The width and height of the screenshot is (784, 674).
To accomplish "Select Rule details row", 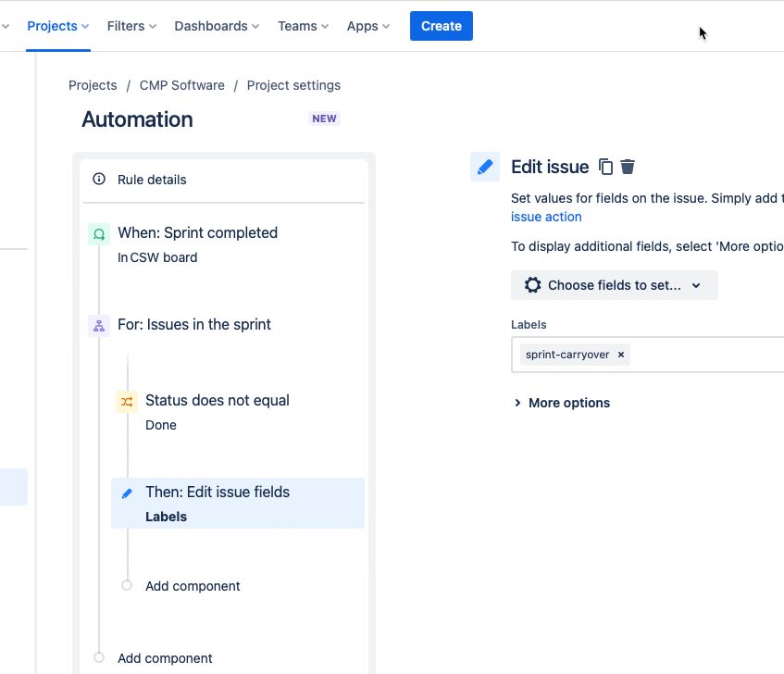I will [x=223, y=180].
